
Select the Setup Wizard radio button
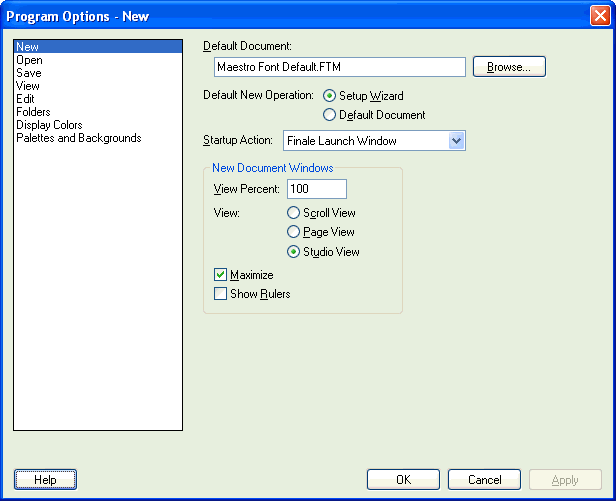330,96
